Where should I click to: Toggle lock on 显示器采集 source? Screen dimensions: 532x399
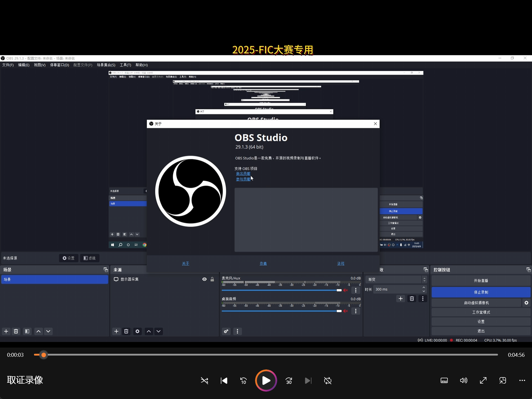pyautogui.click(x=212, y=279)
